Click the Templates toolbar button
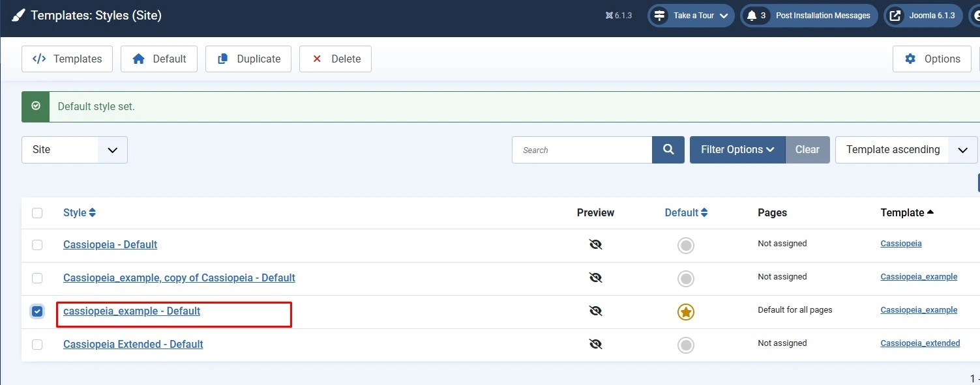Viewport: 980px width, 385px height. pyautogui.click(x=67, y=59)
